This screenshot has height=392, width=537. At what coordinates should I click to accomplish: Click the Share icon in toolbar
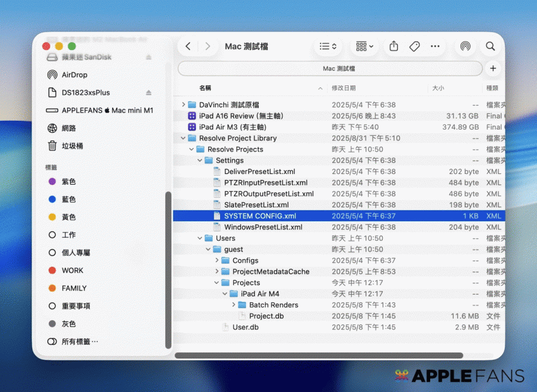(394, 46)
